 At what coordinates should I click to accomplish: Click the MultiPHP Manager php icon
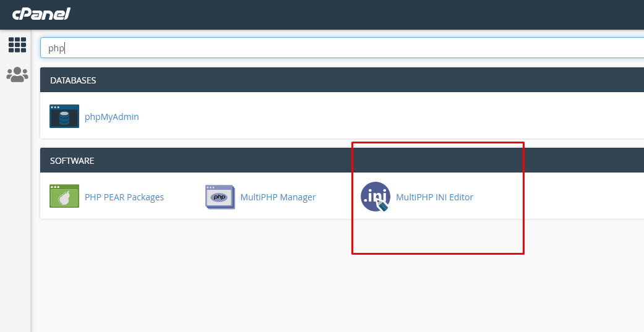[x=220, y=197]
